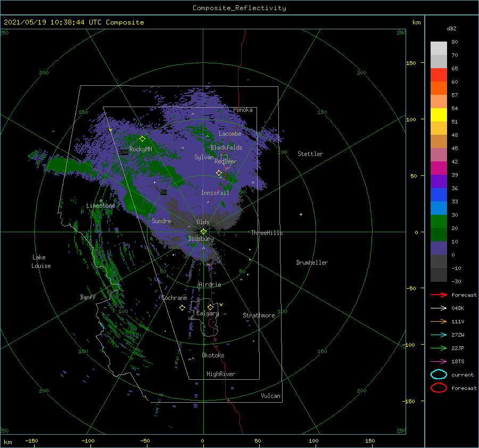Click the Banff label

pyautogui.click(x=88, y=297)
